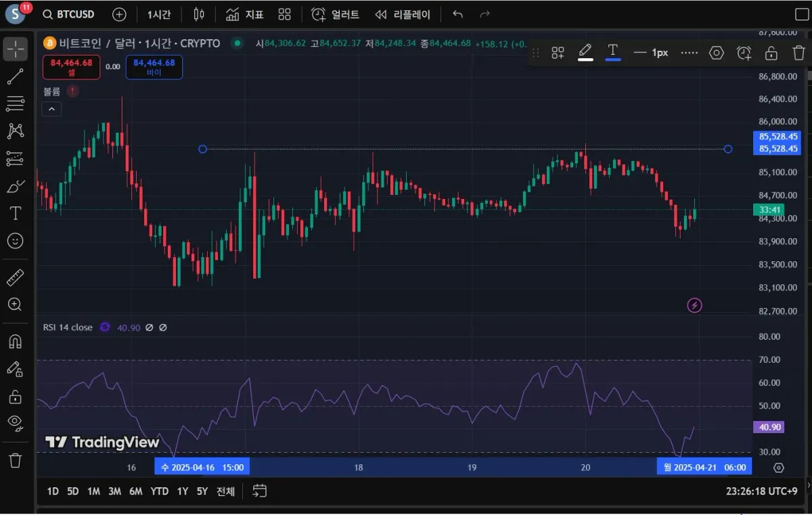Open the user profile avatar menu
Screen dimensions: 812x515
point(16,14)
